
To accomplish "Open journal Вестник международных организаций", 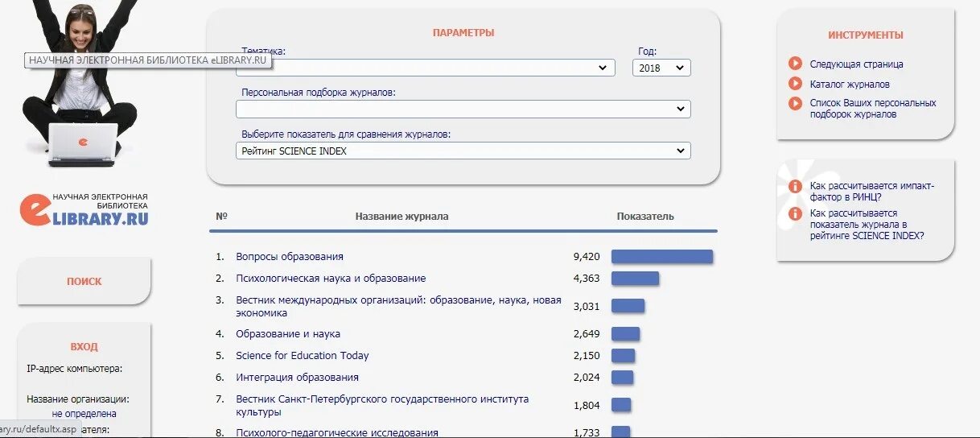I will pyautogui.click(x=398, y=306).
